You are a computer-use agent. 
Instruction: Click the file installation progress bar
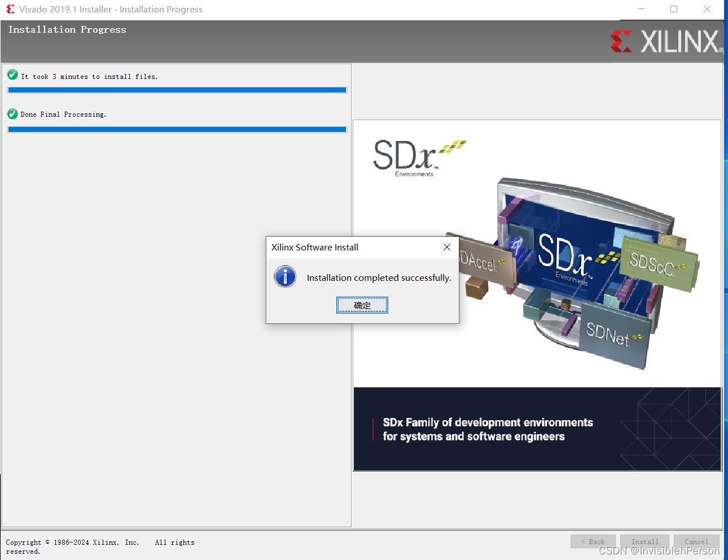point(177,90)
